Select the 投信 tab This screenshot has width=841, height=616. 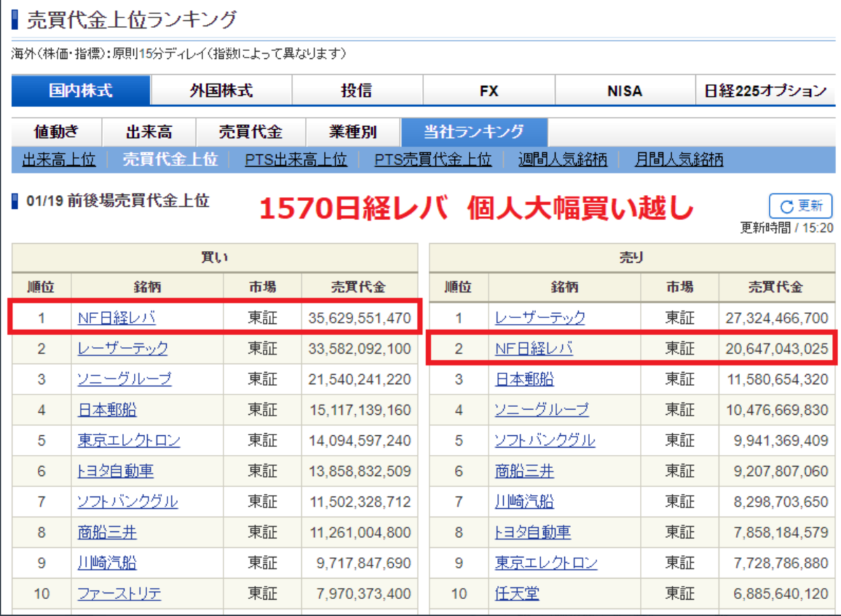point(357,90)
